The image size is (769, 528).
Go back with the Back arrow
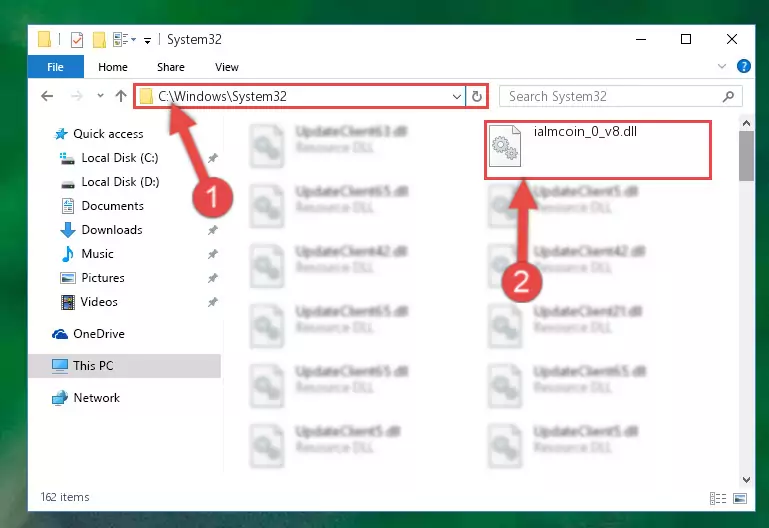[47, 96]
